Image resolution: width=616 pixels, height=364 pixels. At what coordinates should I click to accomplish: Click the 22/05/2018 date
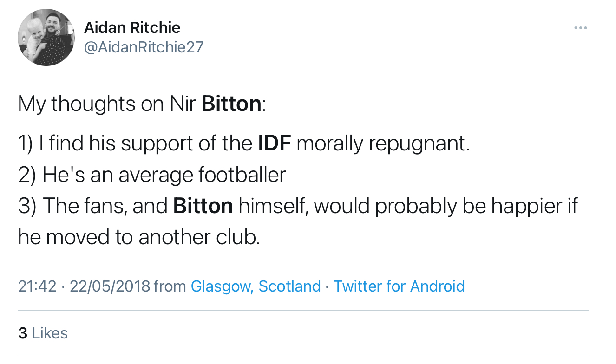point(110,286)
